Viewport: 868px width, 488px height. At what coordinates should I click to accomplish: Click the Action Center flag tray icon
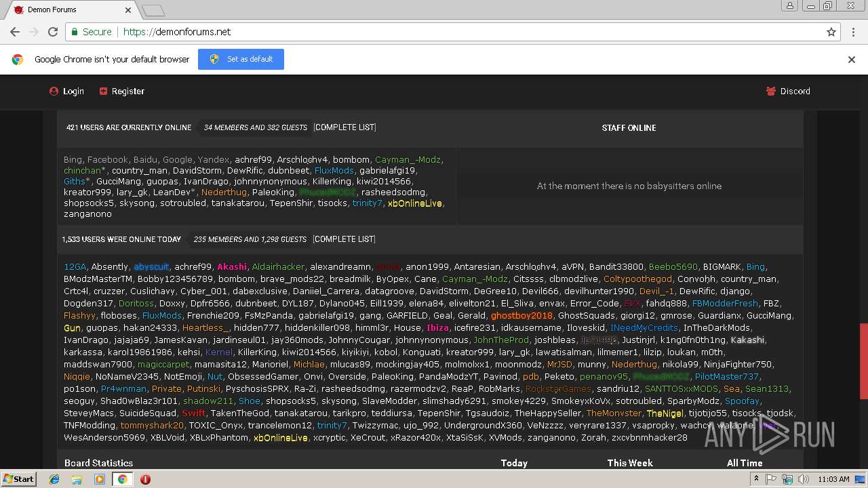[x=772, y=479]
